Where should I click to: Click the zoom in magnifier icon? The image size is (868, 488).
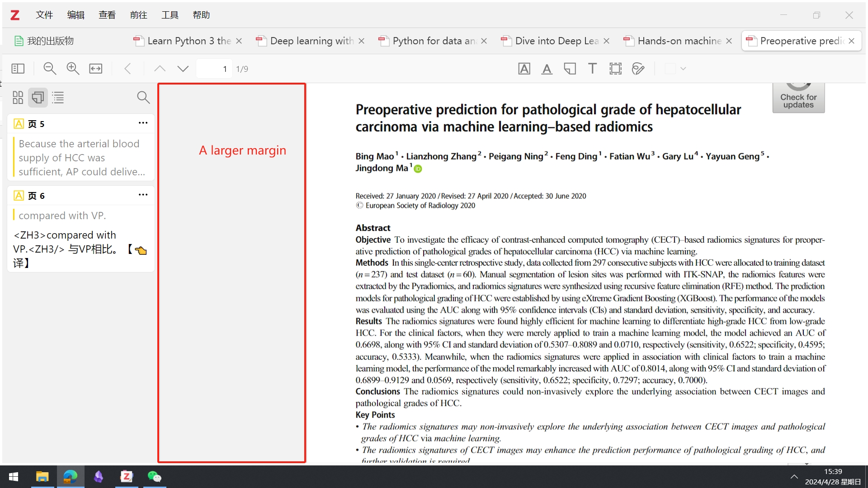click(x=73, y=69)
